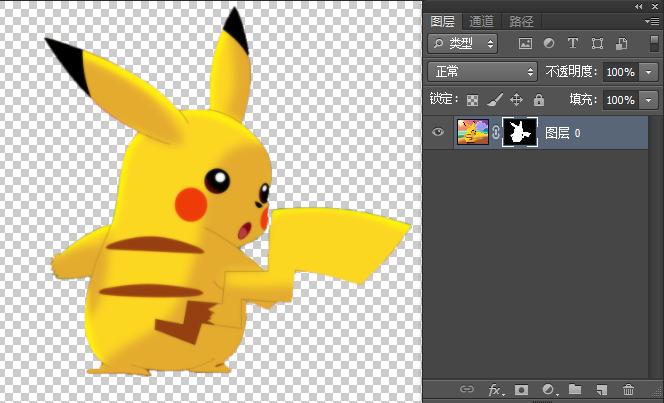
Task: Click the trash delete layer icon
Action: click(629, 389)
